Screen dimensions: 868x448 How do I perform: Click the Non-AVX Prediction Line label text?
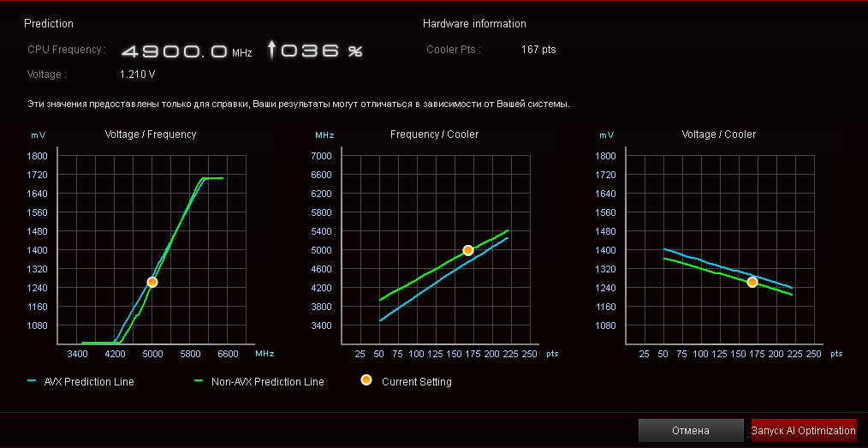[268, 381]
